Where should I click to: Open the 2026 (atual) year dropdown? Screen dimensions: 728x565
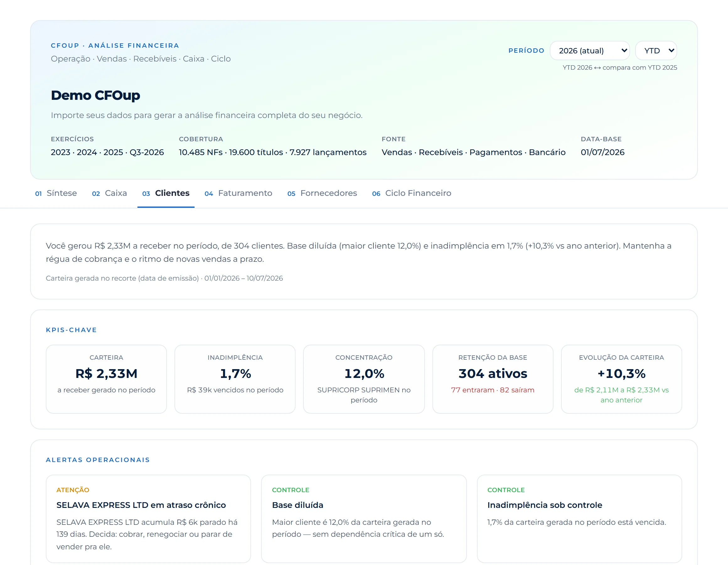tap(589, 51)
